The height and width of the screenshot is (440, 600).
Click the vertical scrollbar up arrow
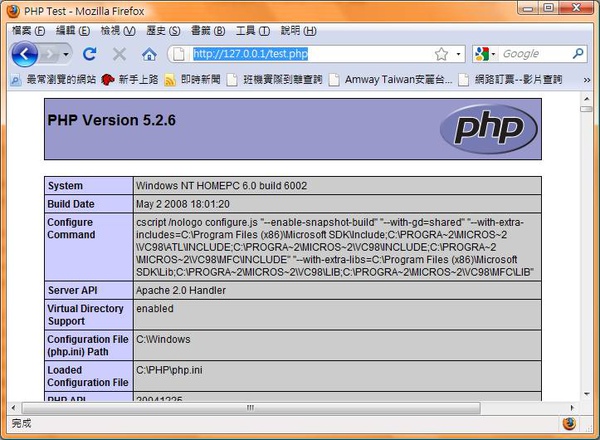pos(587,99)
